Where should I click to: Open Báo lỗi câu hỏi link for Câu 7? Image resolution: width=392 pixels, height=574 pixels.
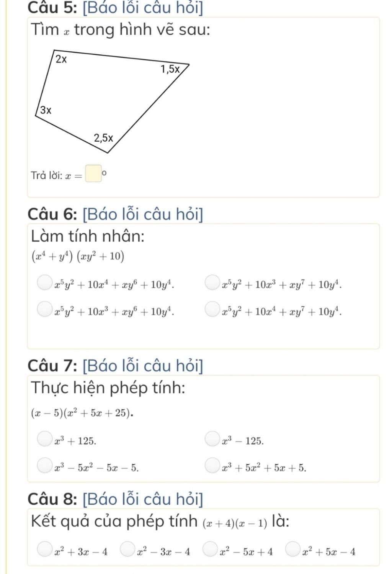pos(143,366)
